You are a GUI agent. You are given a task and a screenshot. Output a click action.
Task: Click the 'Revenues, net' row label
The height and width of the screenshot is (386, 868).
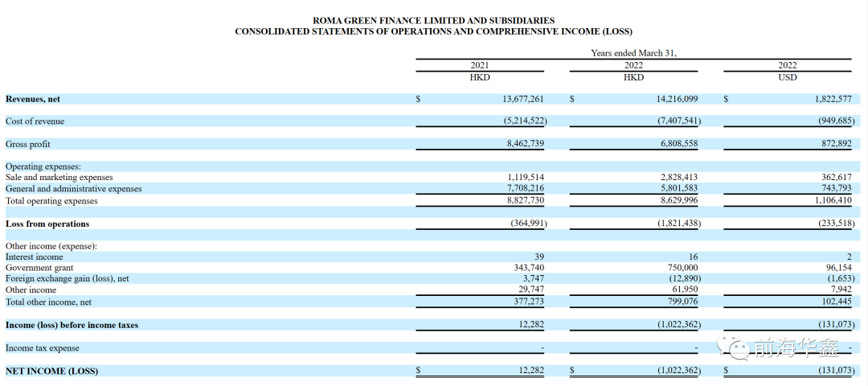point(33,99)
